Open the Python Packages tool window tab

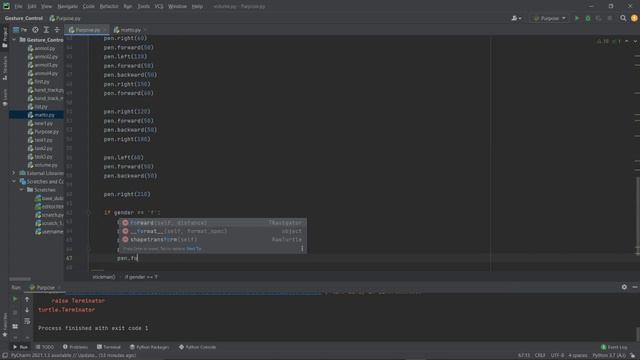click(149, 347)
